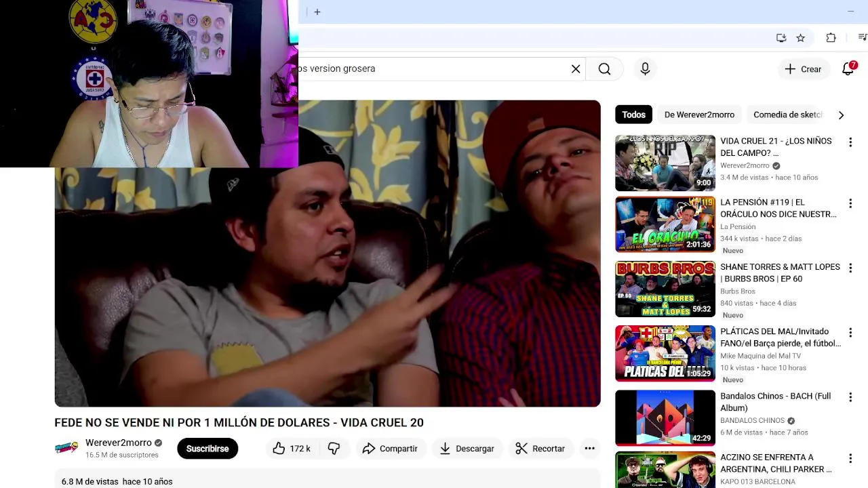Open the Werever2morro channel avatar
This screenshot has width=868, height=488.
pos(66,448)
